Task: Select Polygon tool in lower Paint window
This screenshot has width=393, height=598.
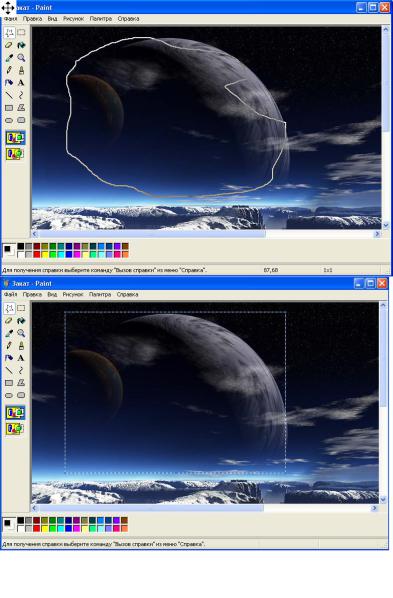Action: click(x=21, y=383)
